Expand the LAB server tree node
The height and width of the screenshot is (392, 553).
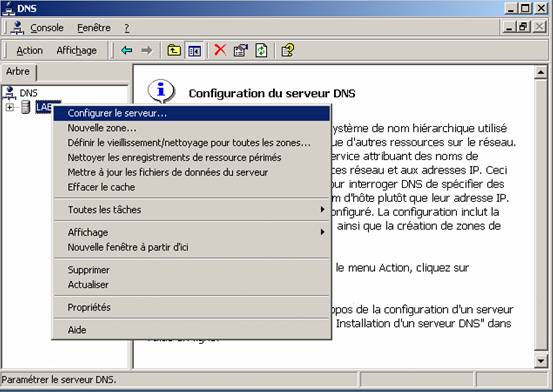point(10,107)
